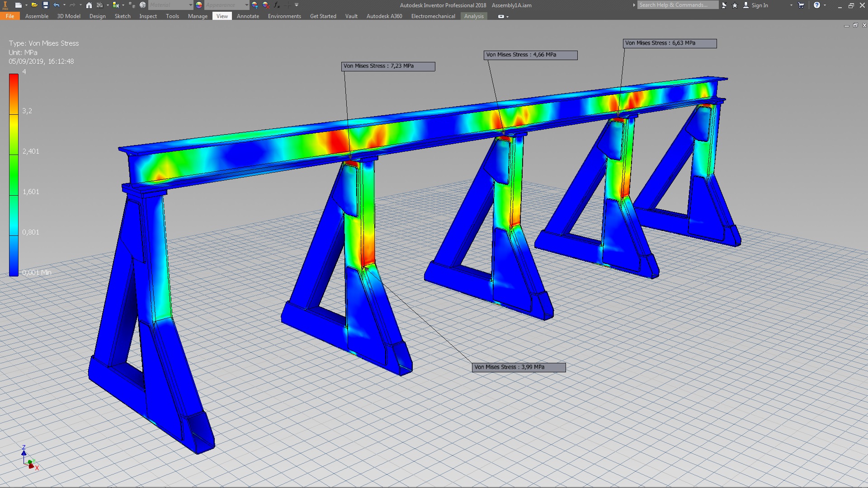Screen dimensions: 868x488
Task: Open Parameters with the fx icon
Action: [277, 5]
